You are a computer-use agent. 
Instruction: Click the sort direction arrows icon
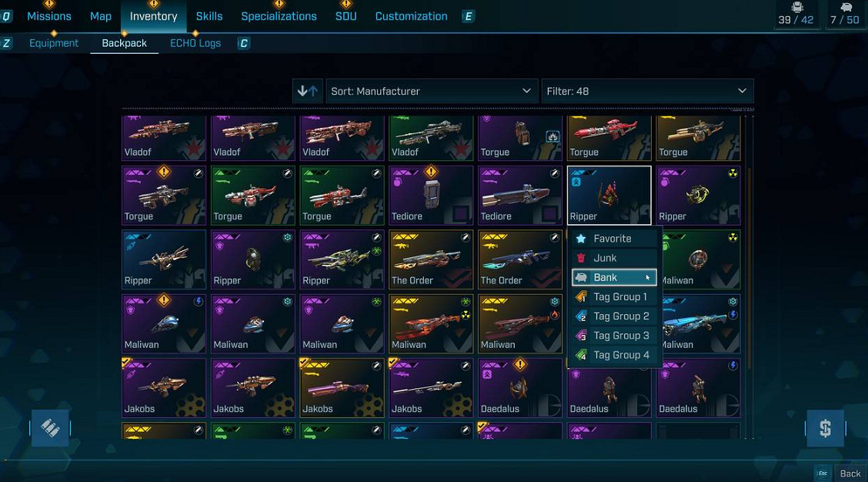tap(308, 91)
